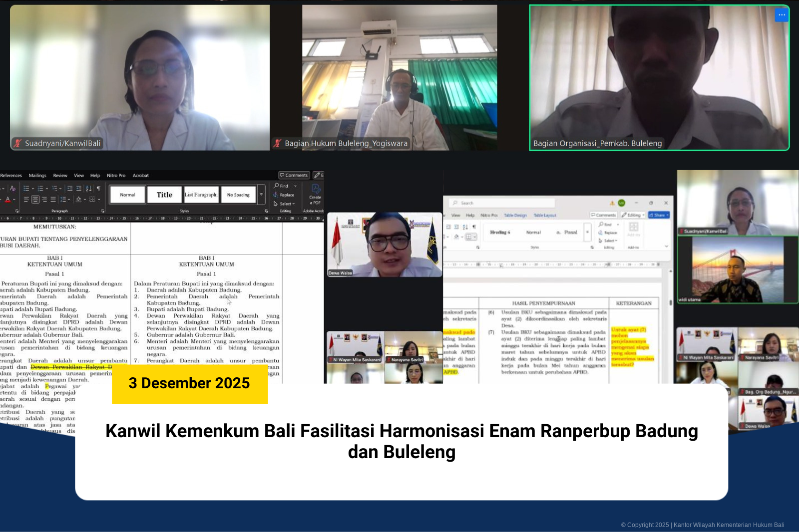Click the three-dot options button on Bagian Organisasi video
The image size is (799, 532).
coord(782,15)
